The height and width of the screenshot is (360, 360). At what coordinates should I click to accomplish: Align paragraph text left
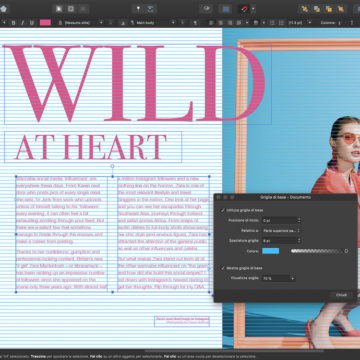point(212,23)
